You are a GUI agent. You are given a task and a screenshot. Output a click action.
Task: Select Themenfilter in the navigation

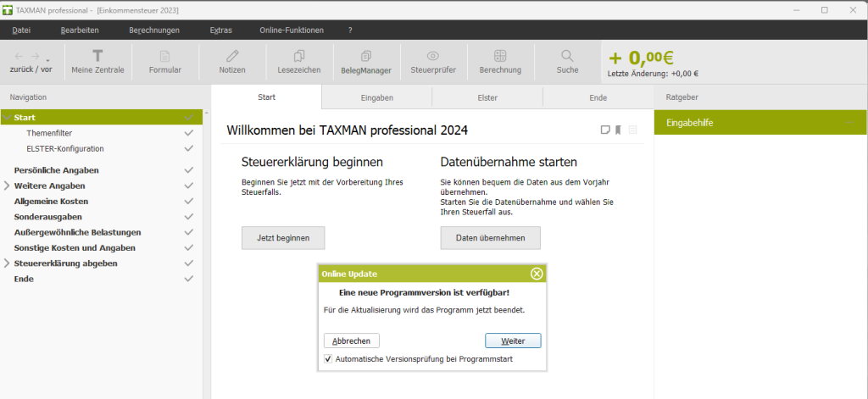(x=49, y=133)
